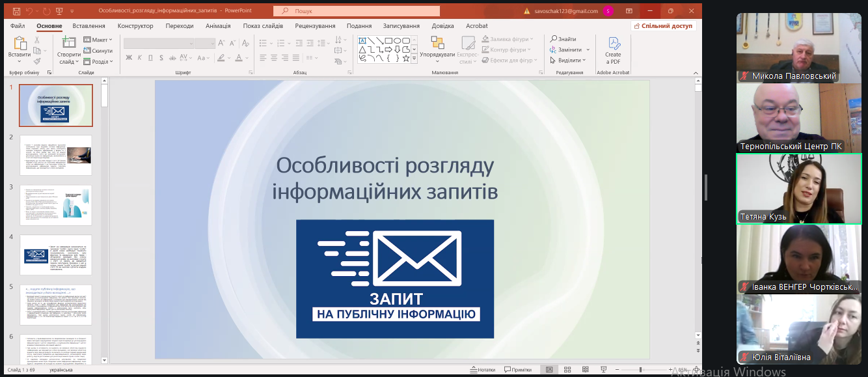This screenshot has height=377, width=868.
Task: Click the Спільний доступ share button
Action: click(663, 26)
